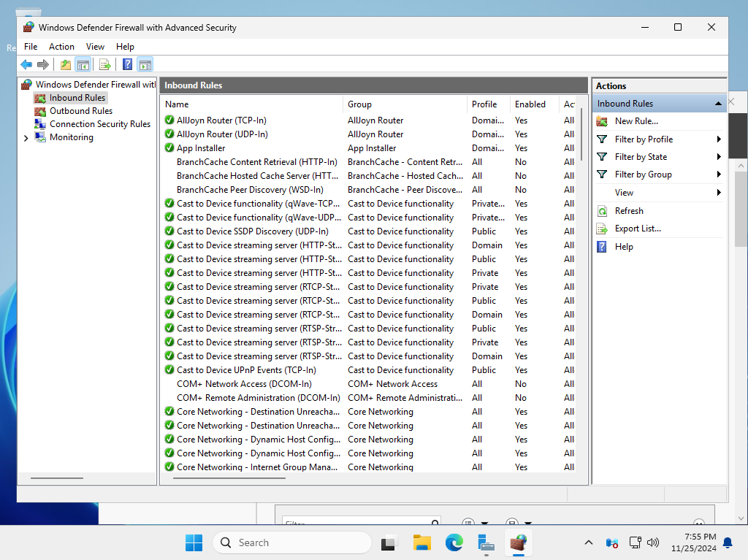This screenshot has width=748, height=560.
Task: Click the Forward navigation arrow in the toolbar
Action: 42,64
